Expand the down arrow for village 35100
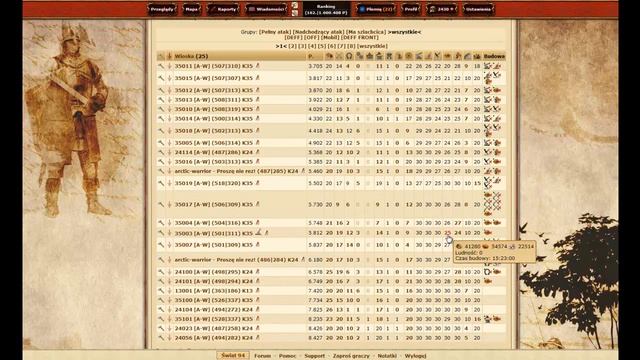The width and height of the screenshot is (640, 360). coord(169,300)
